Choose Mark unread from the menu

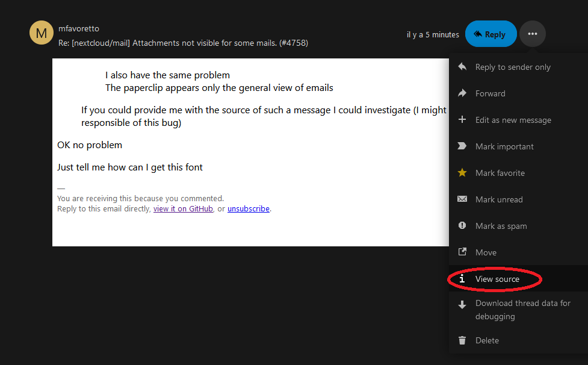tap(518, 199)
